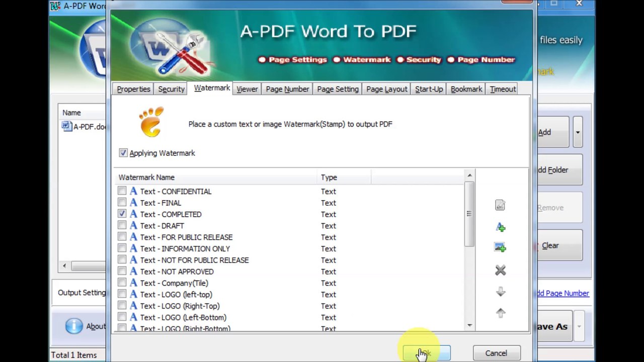The width and height of the screenshot is (644, 362).
Task: Open the Save As dropdown arrow
Action: [x=579, y=326]
